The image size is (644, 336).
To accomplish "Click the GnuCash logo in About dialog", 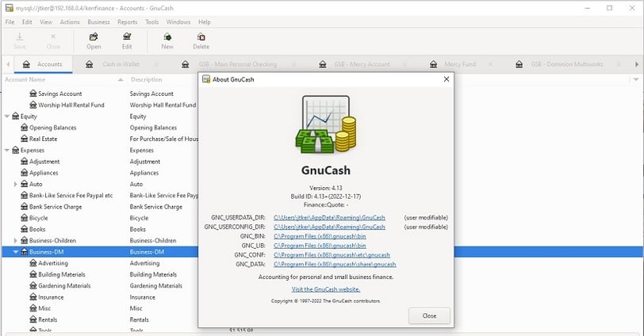I will point(326,124).
